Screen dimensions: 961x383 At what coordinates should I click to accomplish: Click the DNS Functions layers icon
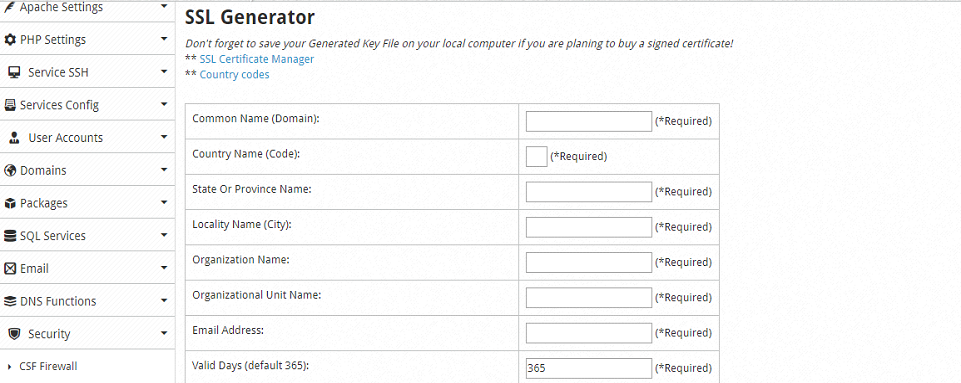(x=10, y=301)
